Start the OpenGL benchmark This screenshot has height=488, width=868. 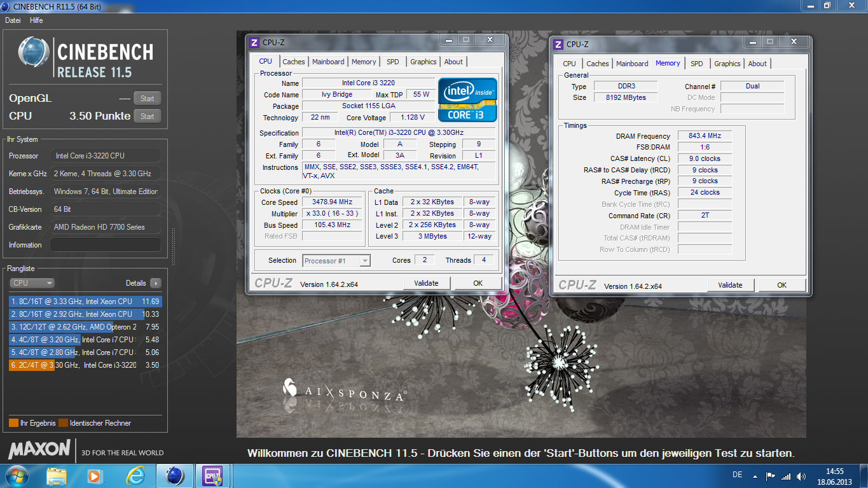(147, 99)
